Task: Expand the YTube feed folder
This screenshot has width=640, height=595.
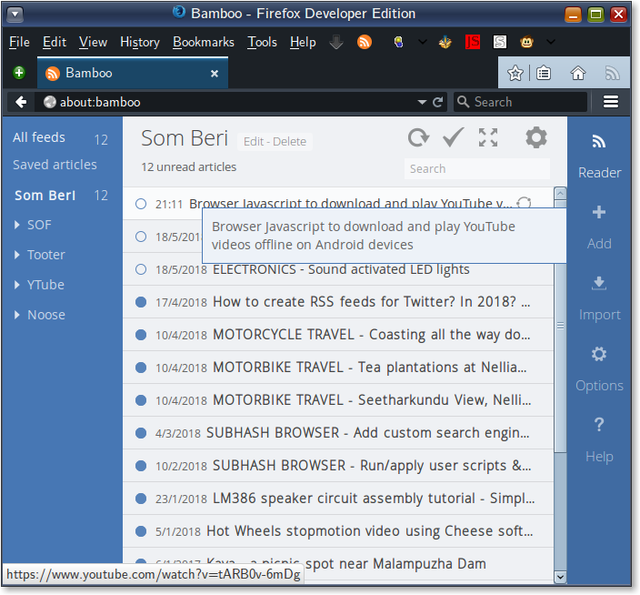Action: pyautogui.click(x=17, y=285)
